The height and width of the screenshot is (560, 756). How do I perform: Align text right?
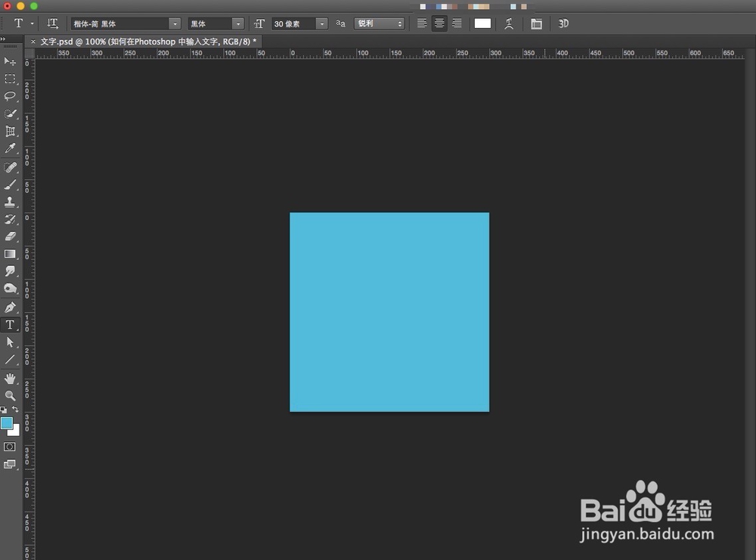coord(457,23)
